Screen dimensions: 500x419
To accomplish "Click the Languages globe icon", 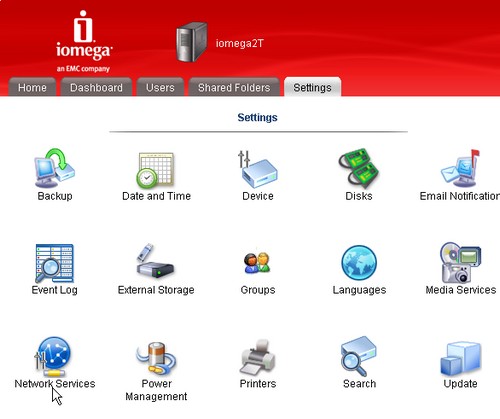I will (x=359, y=263).
